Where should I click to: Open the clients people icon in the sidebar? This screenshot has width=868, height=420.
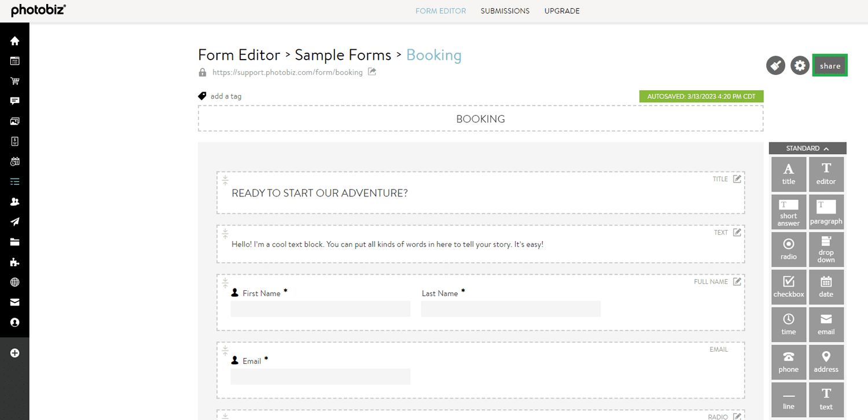point(15,202)
